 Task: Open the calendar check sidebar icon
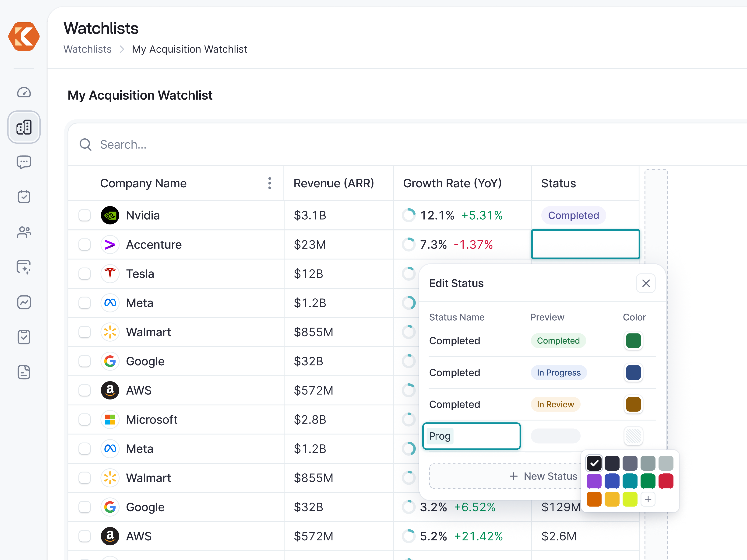click(24, 197)
